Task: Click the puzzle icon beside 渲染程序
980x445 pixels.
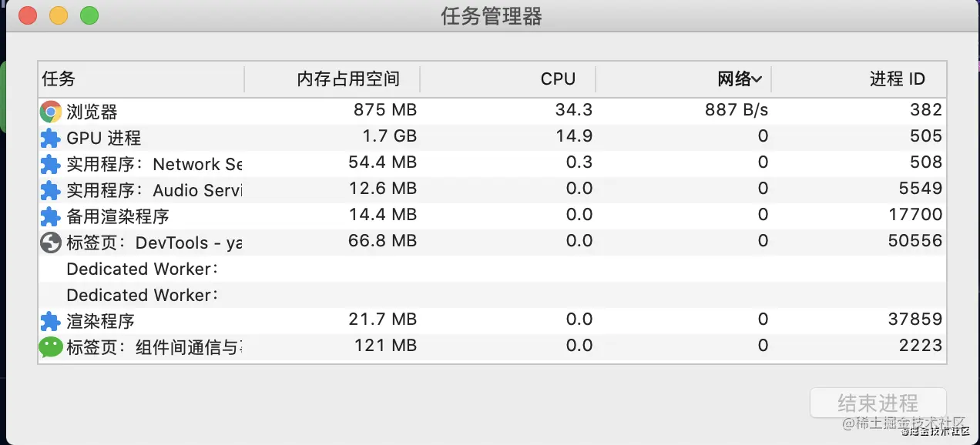Action: click(x=50, y=321)
